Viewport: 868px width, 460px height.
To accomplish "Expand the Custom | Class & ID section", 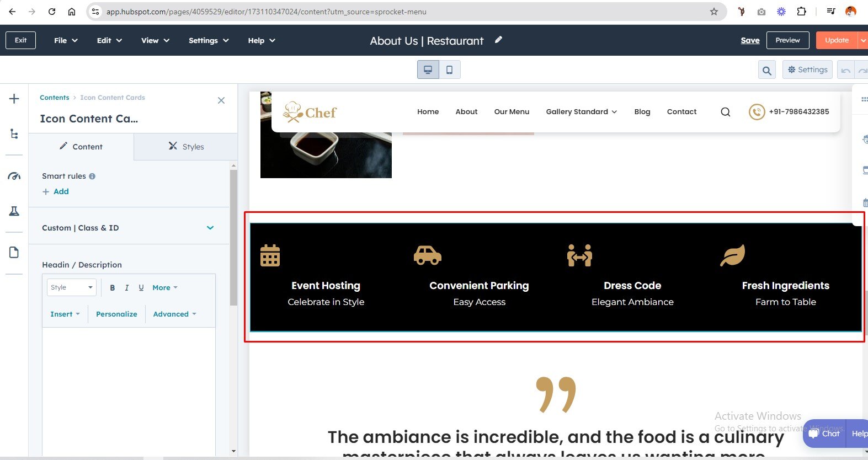I will 210,228.
